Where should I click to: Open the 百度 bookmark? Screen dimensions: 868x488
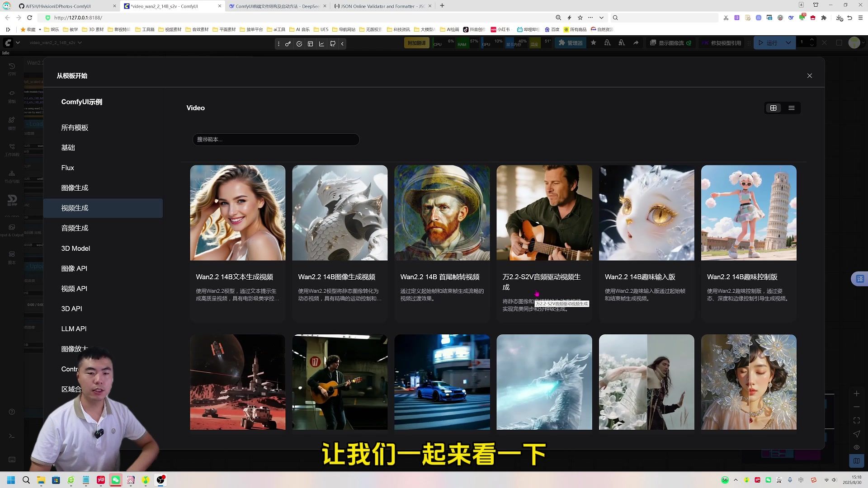point(552,29)
